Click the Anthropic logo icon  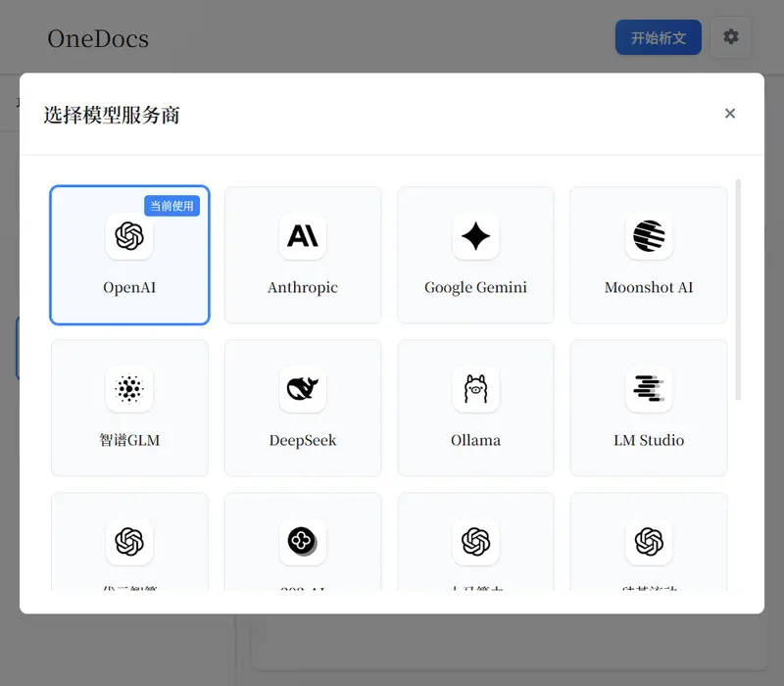[303, 236]
